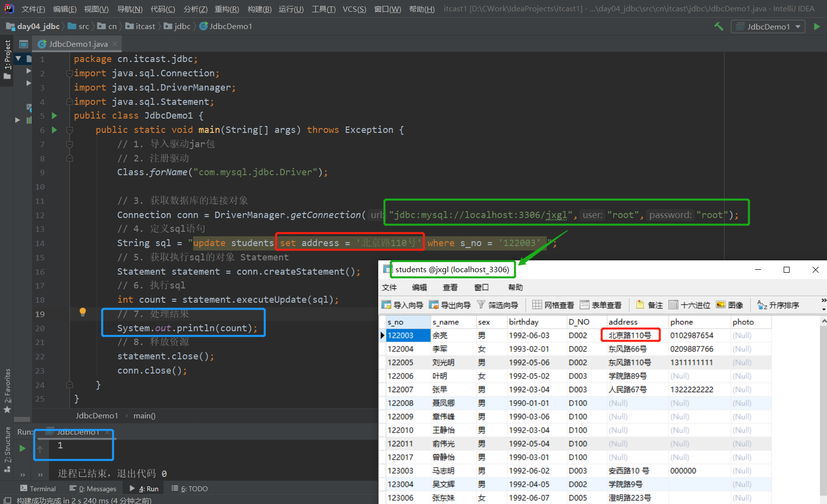Viewport: 827px width, 504px height.
Task: Click main() in the editor breadcrumb
Action: coord(144,416)
